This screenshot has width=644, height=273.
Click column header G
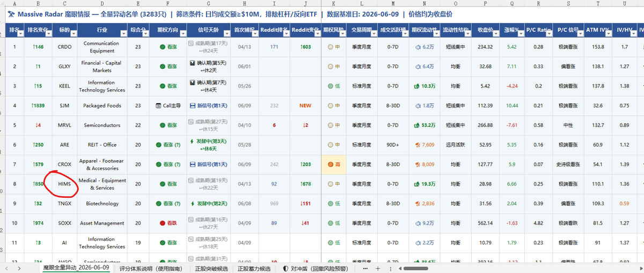(x=209, y=3)
